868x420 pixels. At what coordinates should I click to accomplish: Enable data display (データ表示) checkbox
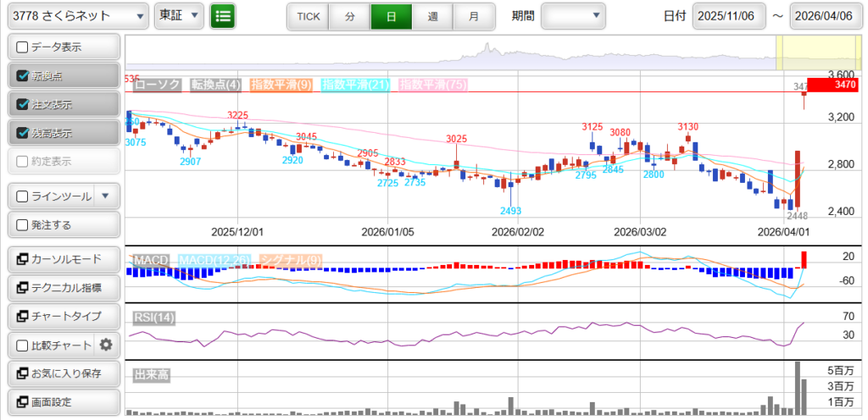[23, 47]
